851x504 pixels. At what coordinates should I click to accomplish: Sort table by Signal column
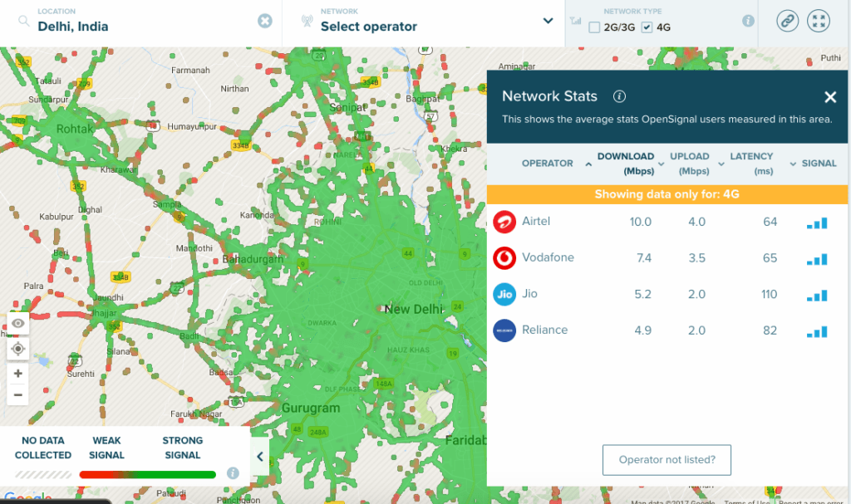click(819, 164)
